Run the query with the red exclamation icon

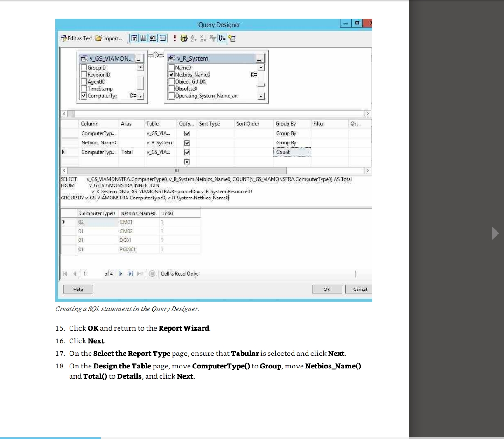[175, 38]
